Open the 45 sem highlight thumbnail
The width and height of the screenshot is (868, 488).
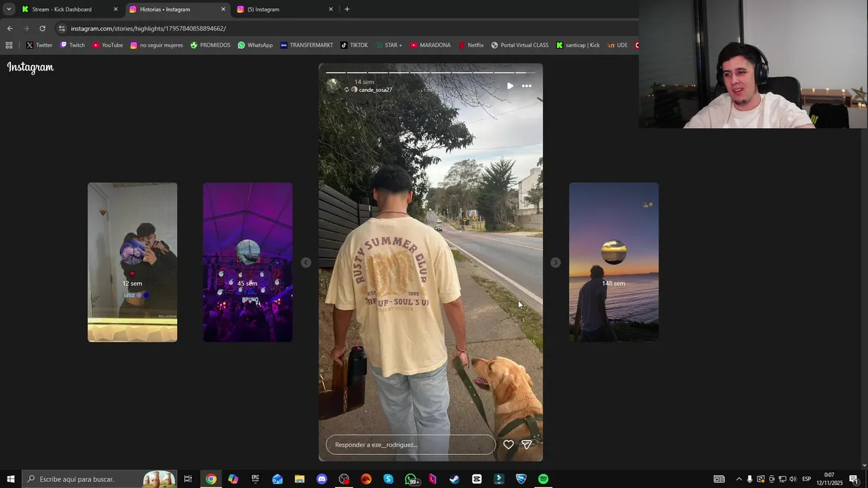[248, 262]
